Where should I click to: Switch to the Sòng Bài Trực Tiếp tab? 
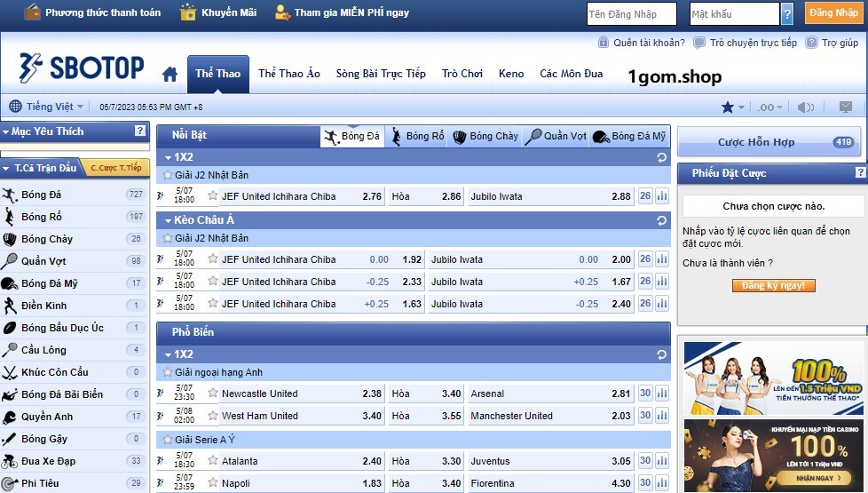tap(381, 74)
